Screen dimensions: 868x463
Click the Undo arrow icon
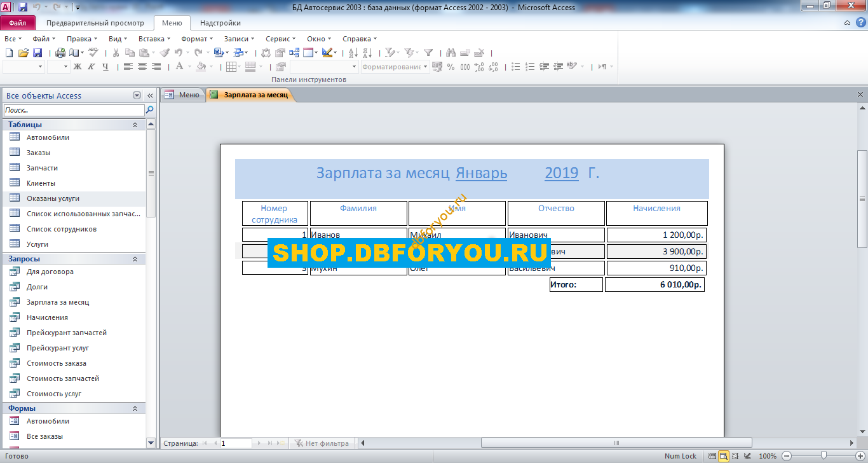click(x=178, y=53)
